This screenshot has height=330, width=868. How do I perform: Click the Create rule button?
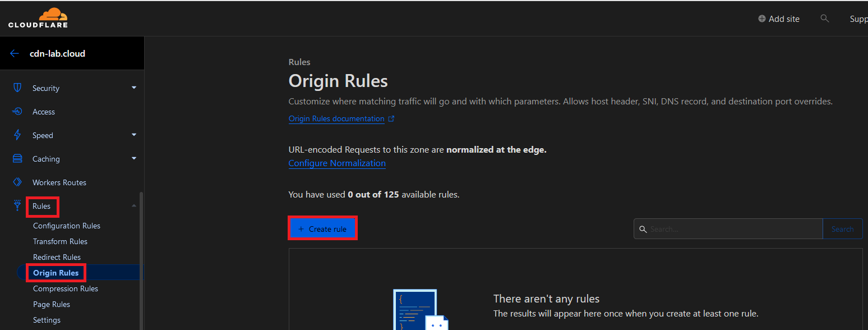[x=322, y=229]
